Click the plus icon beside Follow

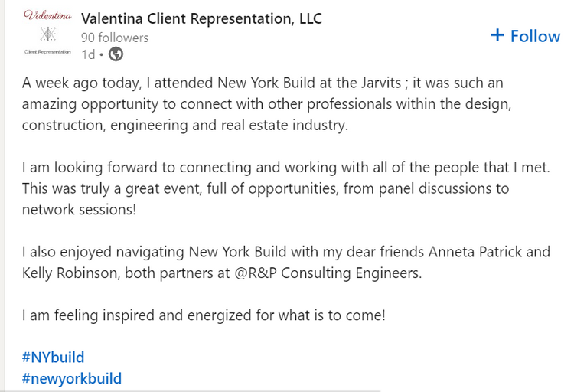coord(497,35)
